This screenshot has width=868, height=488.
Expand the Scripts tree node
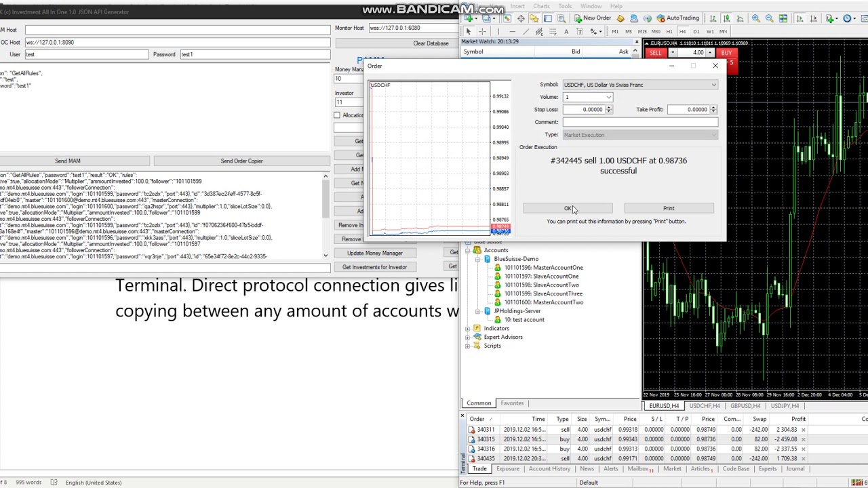[x=467, y=346]
